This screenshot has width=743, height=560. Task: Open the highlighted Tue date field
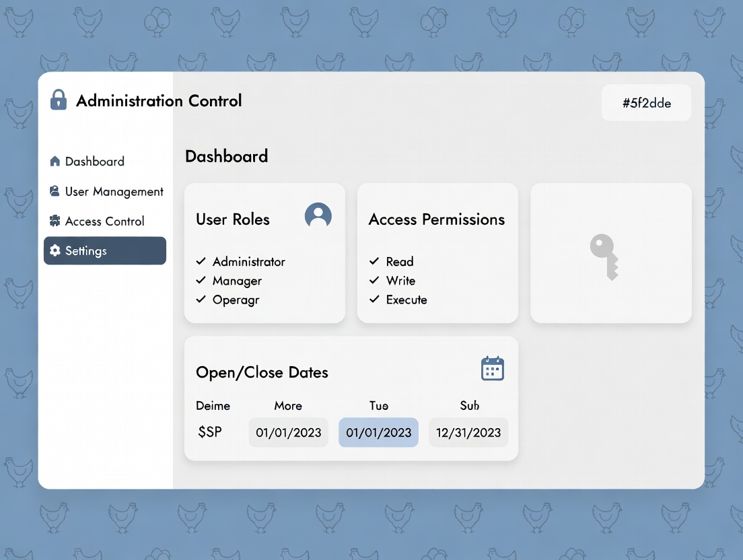pos(378,432)
